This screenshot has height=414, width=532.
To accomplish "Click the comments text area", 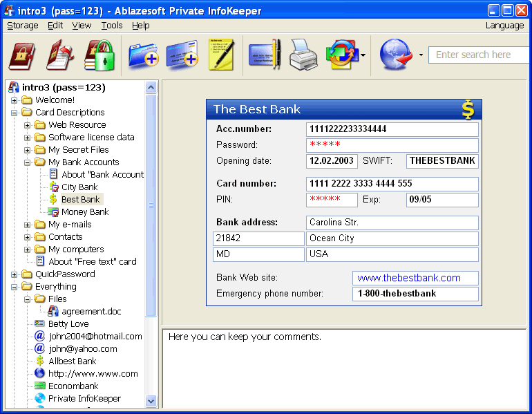I will (344, 368).
